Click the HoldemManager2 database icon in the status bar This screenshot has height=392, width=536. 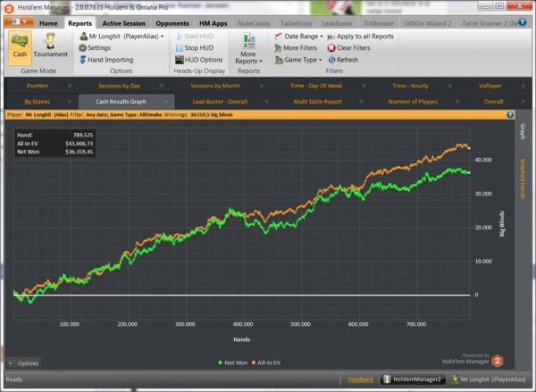pos(387,379)
